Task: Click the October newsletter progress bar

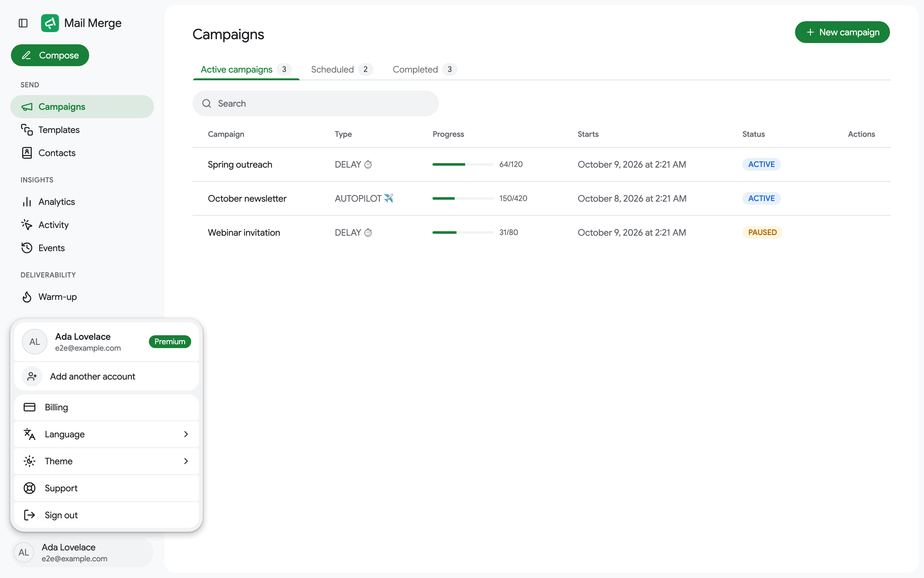Action: [463, 198]
